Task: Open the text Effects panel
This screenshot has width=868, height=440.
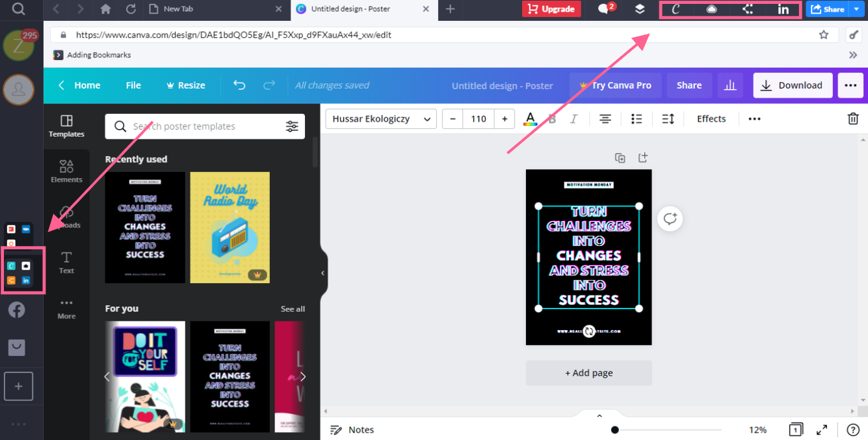Action: [711, 118]
